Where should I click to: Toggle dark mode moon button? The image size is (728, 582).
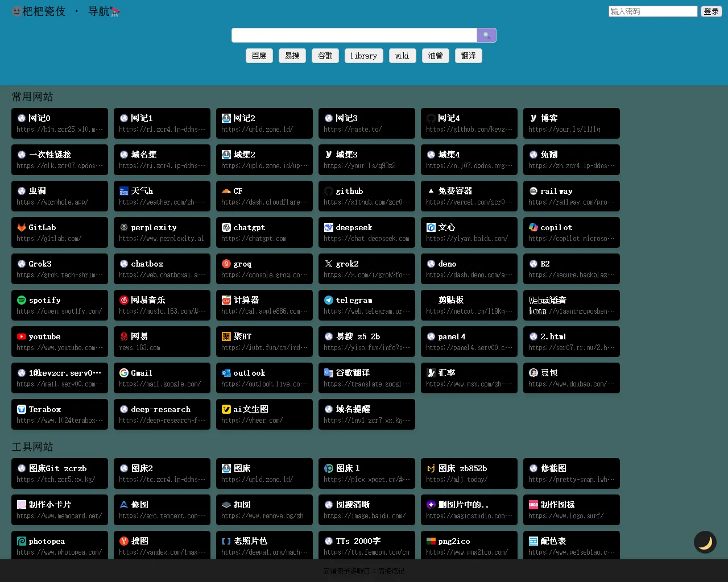(x=705, y=542)
